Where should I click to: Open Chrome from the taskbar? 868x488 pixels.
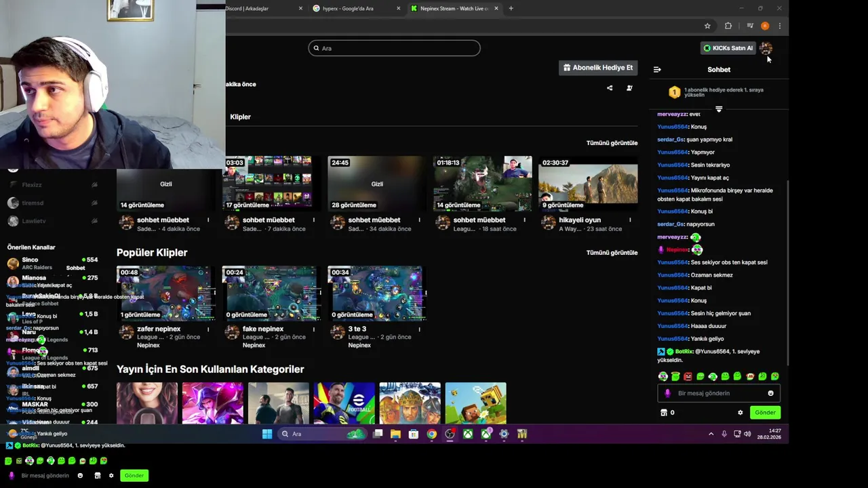(x=431, y=434)
